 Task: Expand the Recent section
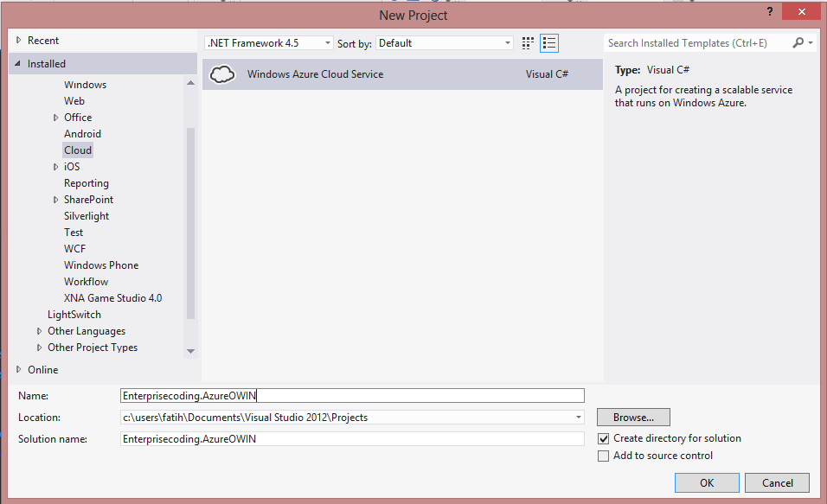click(19, 41)
